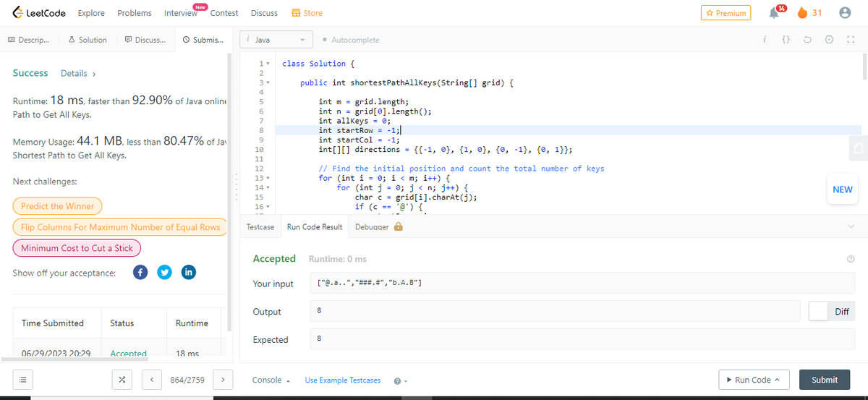Open editor settings gear icon
The height and width of the screenshot is (400, 868).
(x=827, y=40)
